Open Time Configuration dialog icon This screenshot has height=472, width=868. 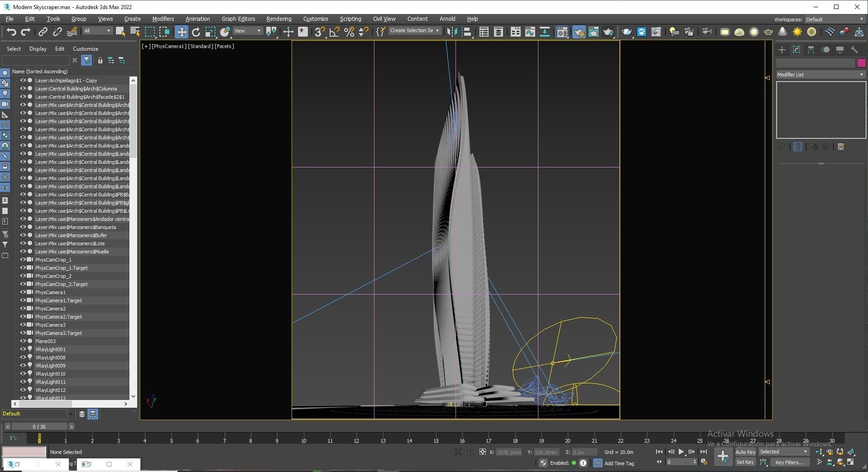pos(704,462)
